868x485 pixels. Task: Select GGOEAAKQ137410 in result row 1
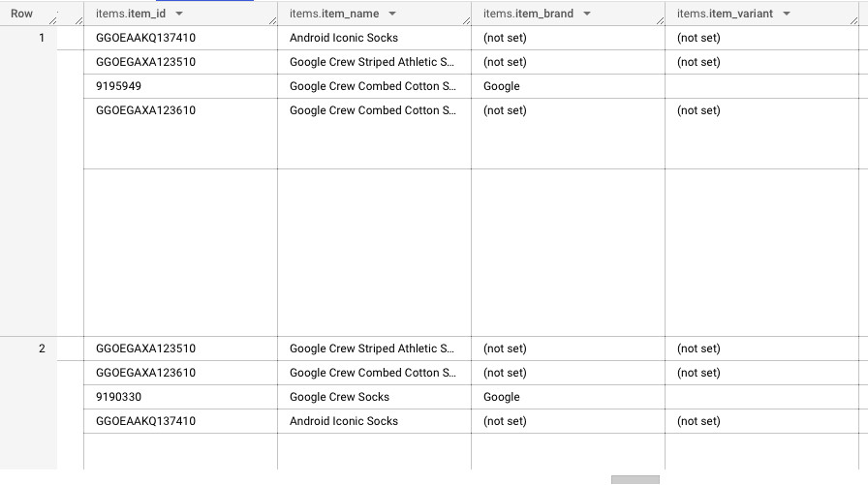[x=180, y=38]
